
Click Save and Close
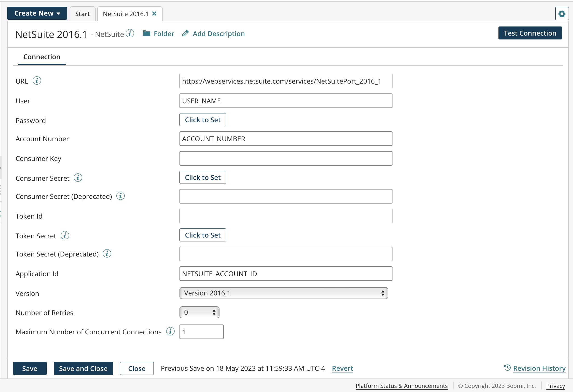(x=83, y=368)
